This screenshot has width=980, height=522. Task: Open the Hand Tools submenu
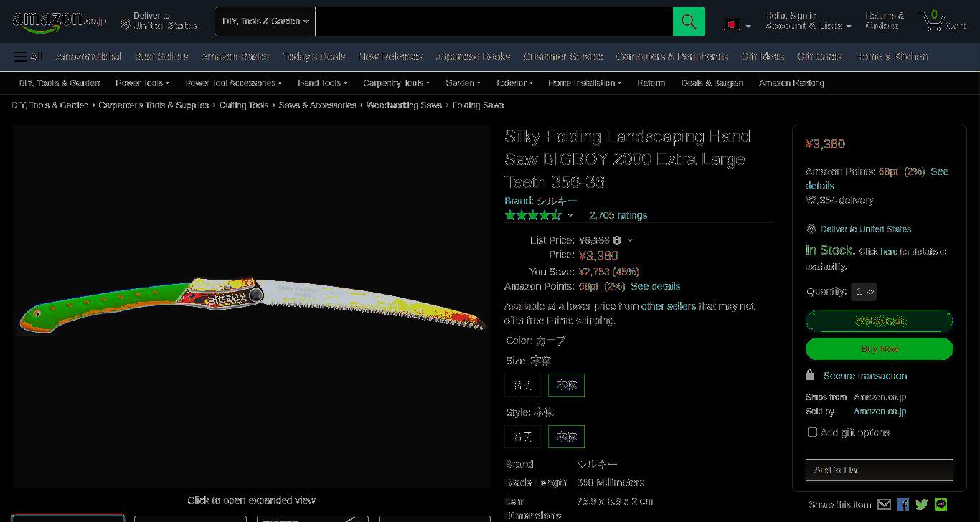pyautogui.click(x=322, y=83)
